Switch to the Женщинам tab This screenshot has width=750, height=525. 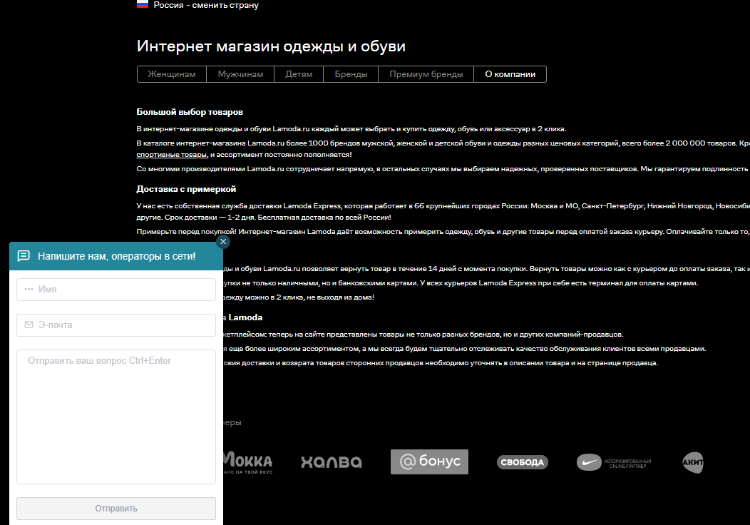click(172, 74)
